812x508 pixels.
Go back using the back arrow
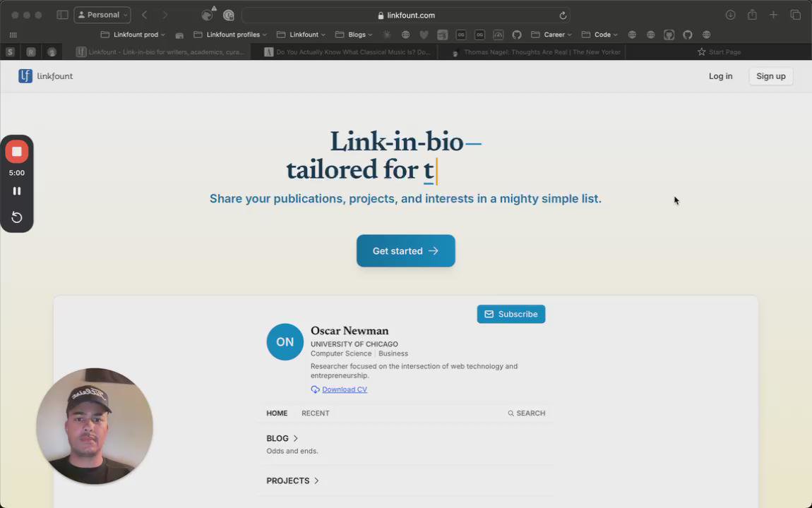(145, 15)
